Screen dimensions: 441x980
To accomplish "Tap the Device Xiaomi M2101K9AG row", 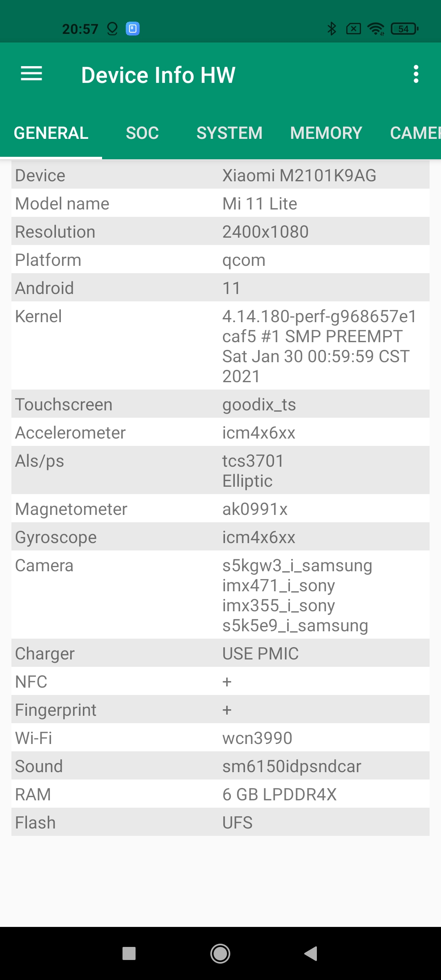I will point(220,175).
